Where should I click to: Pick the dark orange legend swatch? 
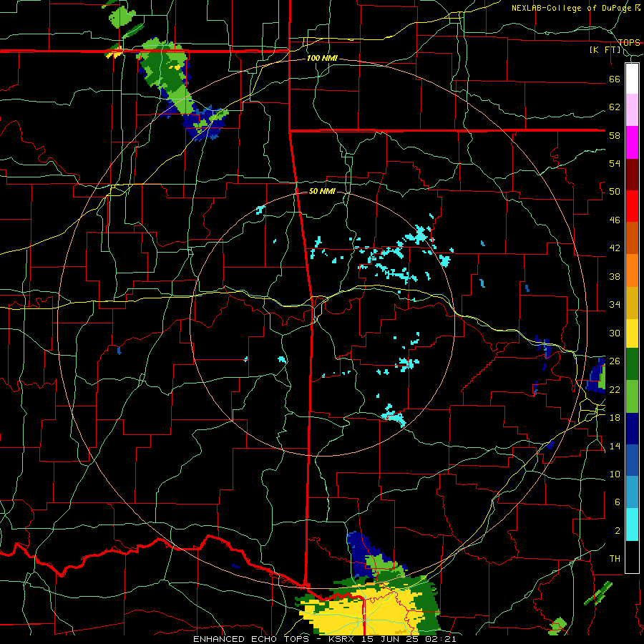(x=632, y=238)
